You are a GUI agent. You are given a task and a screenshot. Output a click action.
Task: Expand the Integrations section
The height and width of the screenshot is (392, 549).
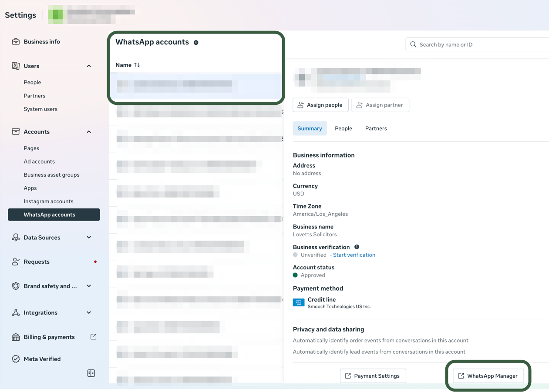point(89,313)
